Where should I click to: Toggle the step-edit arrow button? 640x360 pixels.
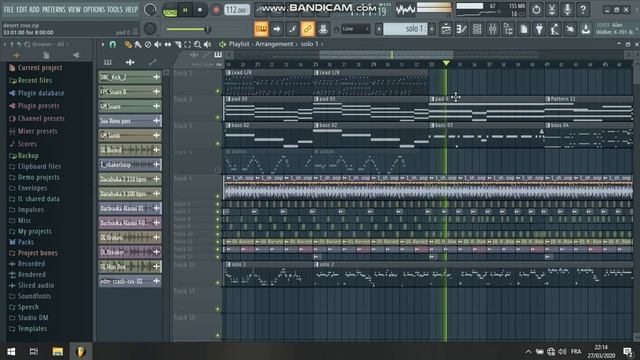pos(277,29)
